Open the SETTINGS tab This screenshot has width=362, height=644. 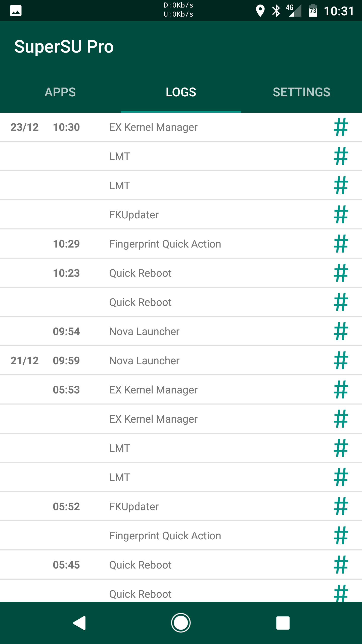coord(302,92)
